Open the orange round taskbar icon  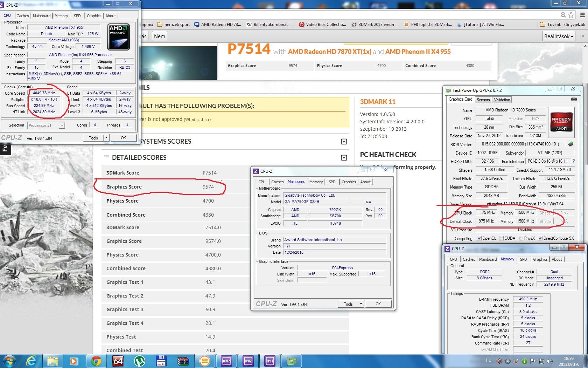click(205, 361)
